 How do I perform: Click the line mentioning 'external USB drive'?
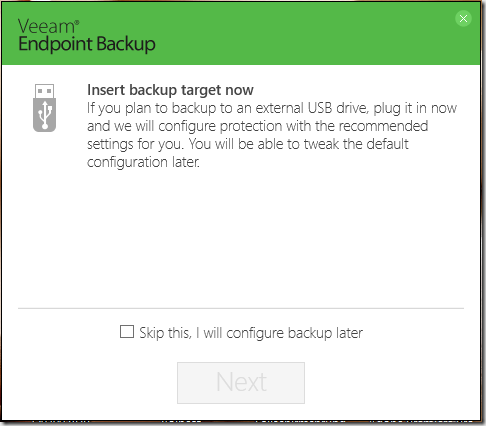(x=272, y=108)
